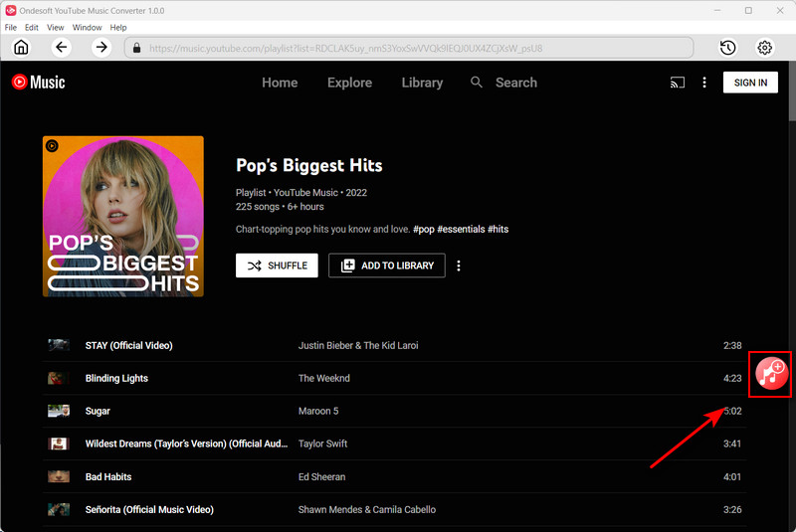Click the 3:41 duration of Wildest Dreams
796x532 pixels.
pos(732,443)
